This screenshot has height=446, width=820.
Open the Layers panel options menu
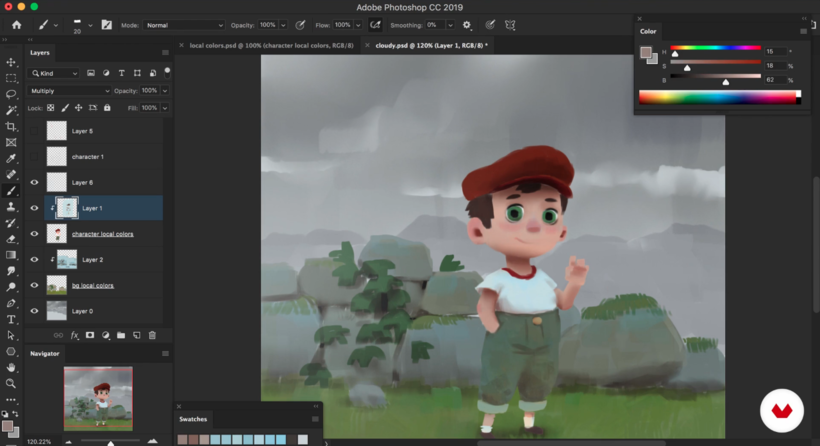(165, 53)
